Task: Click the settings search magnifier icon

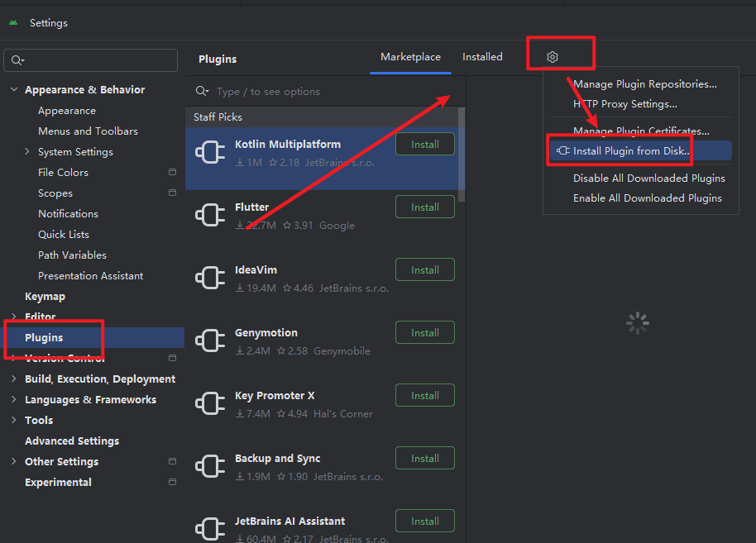Action: coord(17,60)
